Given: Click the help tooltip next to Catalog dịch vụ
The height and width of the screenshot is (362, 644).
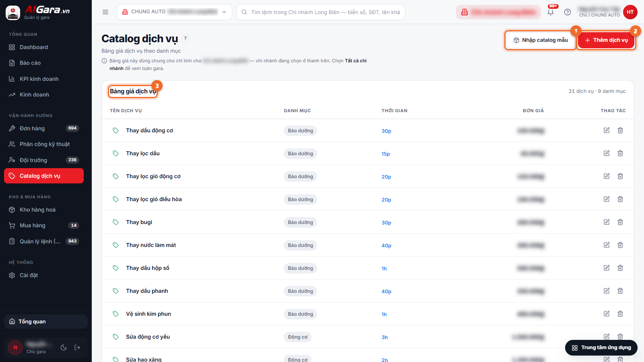Looking at the screenshot, I should (x=185, y=39).
